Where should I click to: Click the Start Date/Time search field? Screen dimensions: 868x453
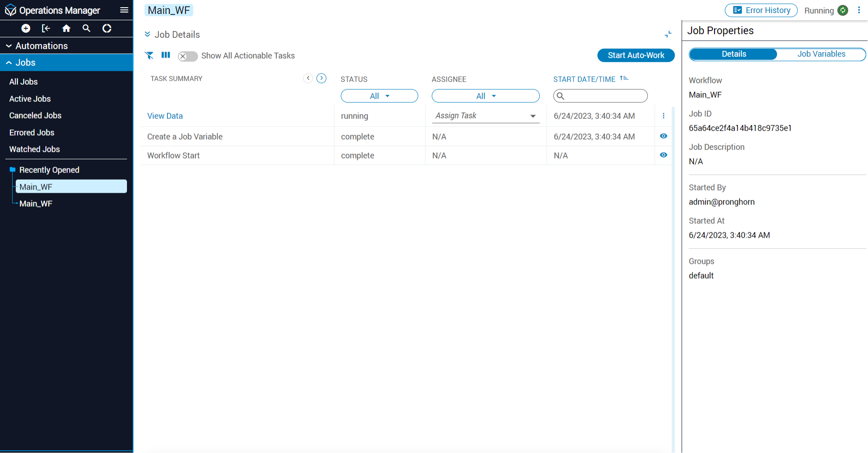603,96
